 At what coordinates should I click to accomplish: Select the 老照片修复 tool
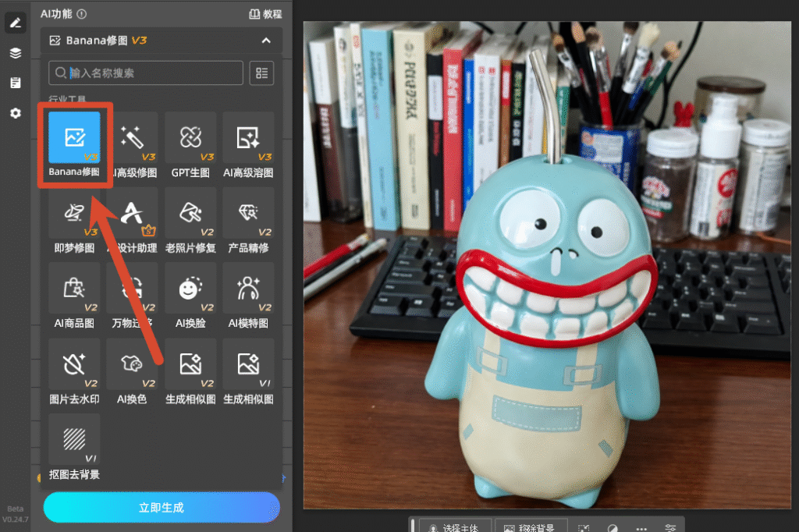190,221
